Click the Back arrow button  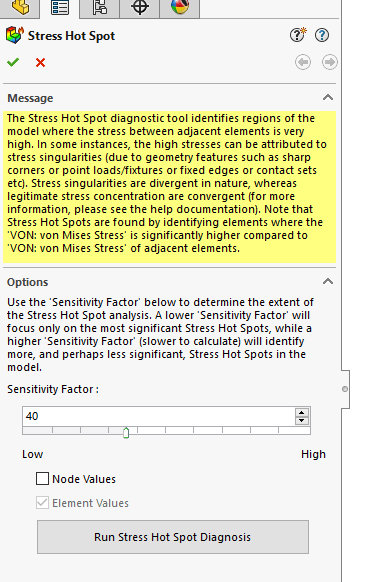click(x=303, y=62)
